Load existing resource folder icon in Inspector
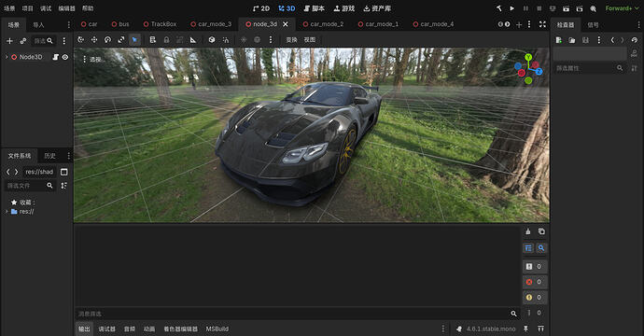 572,40
